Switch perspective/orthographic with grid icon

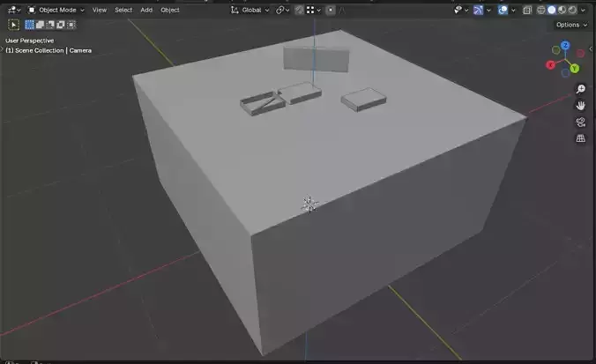pyautogui.click(x=580, y=138)
